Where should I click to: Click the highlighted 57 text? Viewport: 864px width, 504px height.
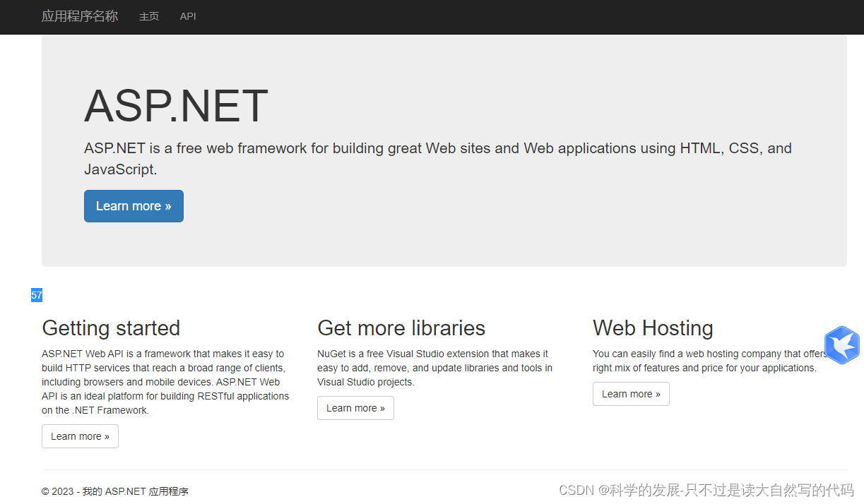[37, 295]
